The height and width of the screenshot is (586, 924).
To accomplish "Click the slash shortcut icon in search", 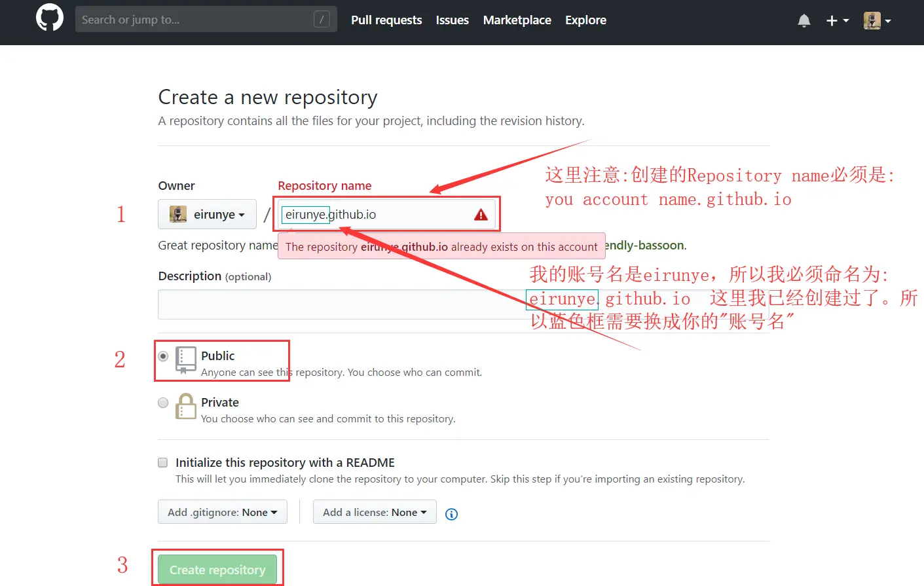I will click(322, 20).
